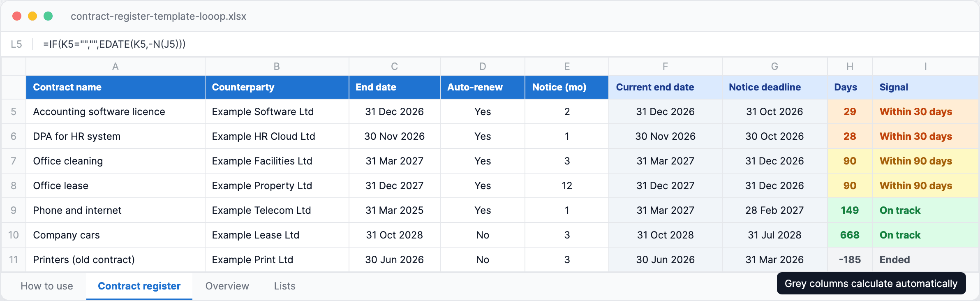Open the Contract register sheet tab
980x301 pixels.
pos(139,286)
